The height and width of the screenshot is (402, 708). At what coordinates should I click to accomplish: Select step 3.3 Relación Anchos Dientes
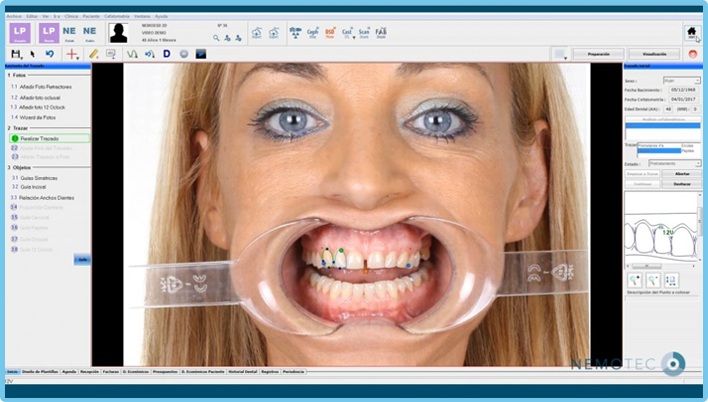(x=42, y=198)
